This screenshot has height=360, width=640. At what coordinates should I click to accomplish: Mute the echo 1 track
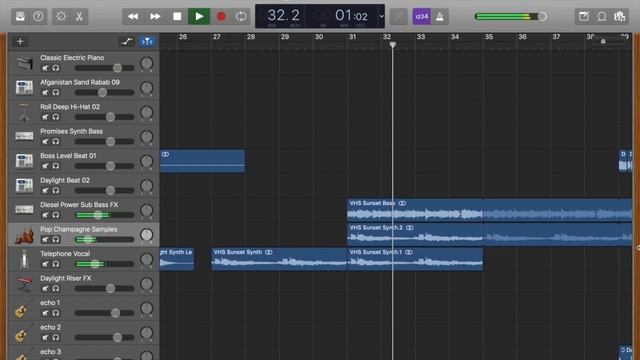click(x=45, y=313)
